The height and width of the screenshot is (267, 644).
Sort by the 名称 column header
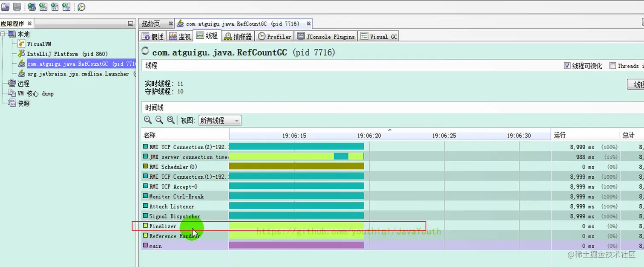pyautogui.click(x=185, y=135)
